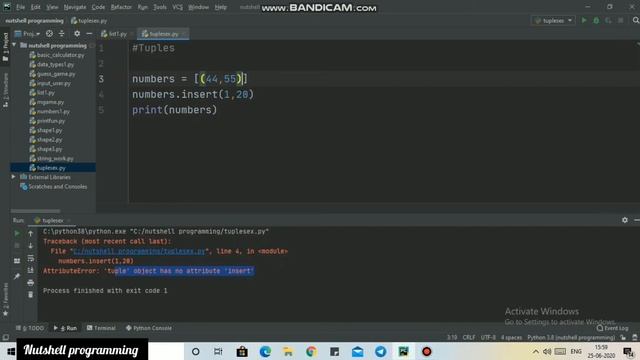This screenshot has width=640, height=360.
Task: Open Project panel settings gear
Action: 77,33
